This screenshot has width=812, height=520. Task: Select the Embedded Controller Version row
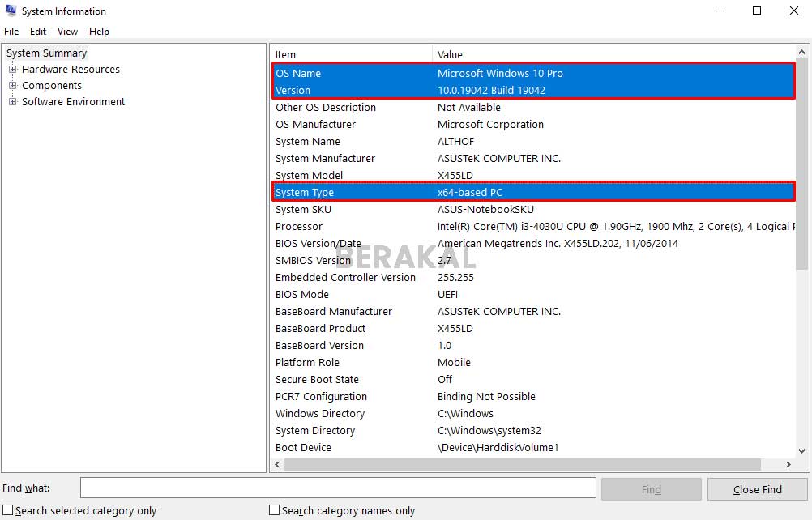coord(533,277)
